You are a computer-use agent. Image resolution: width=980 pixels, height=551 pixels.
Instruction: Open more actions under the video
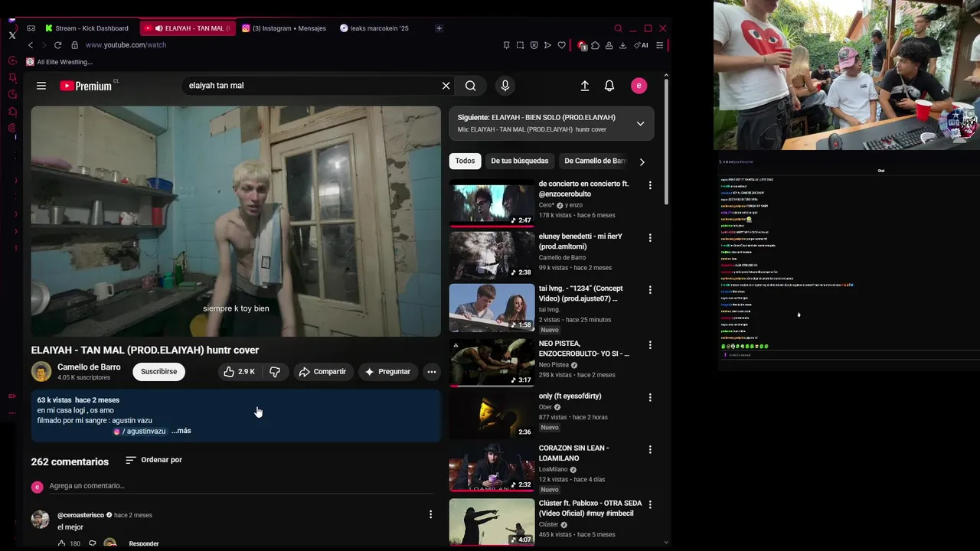coord(432,371)
